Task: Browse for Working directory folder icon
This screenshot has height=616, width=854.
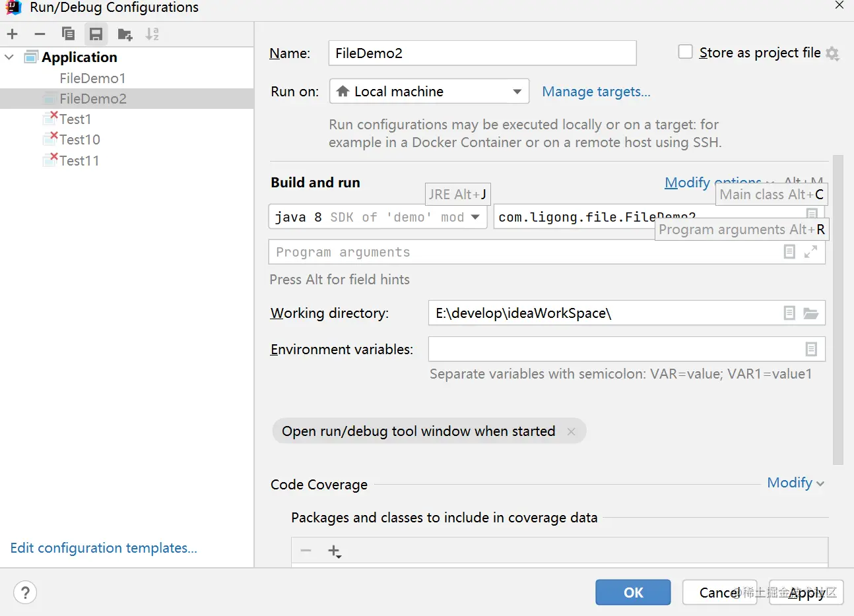Action: pos(811,313)
